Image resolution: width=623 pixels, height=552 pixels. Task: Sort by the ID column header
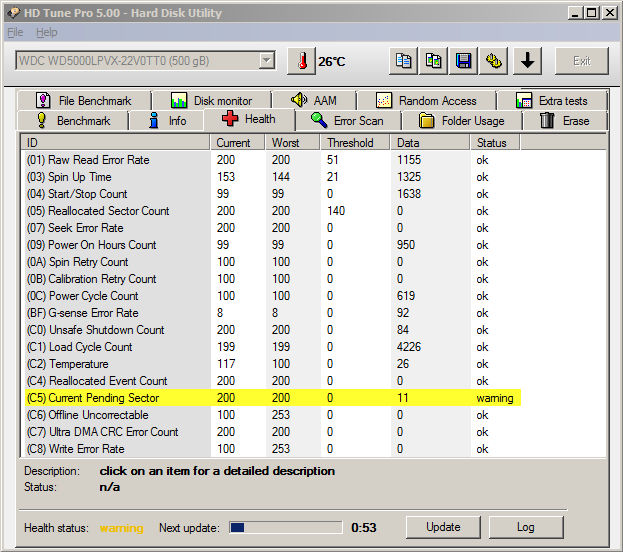[115, 143]
